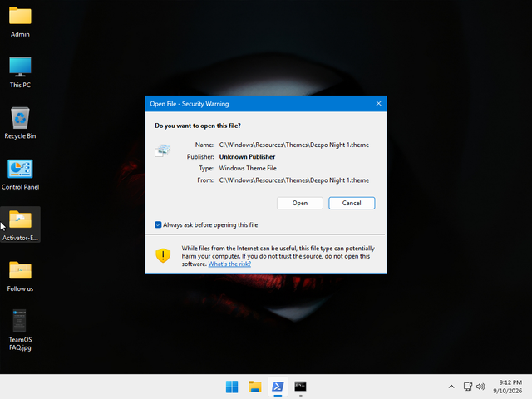This screenshot has width=532, height=399.
Task: Open File Explorer from the taskbar
Action: click(255, 387)
